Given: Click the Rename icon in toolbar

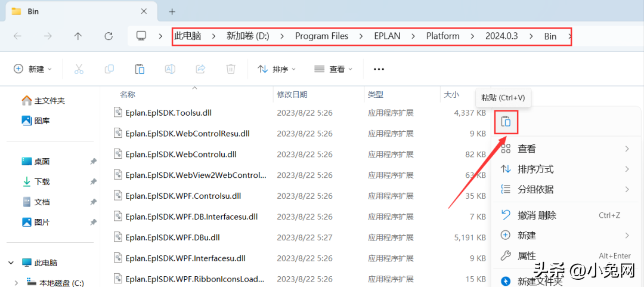Looking at the screenshot, I should pos(170,69).
